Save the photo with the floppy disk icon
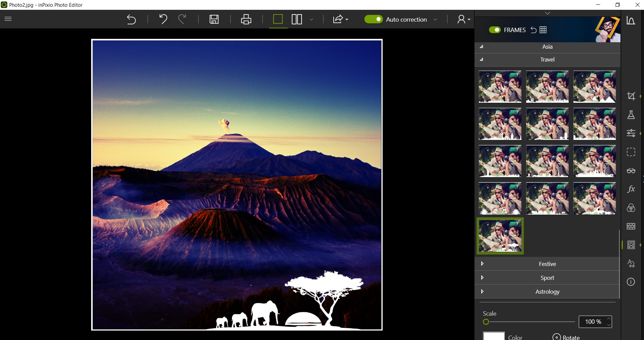Image resolution: width=644 pixels, height=340 pixels. 214,19
